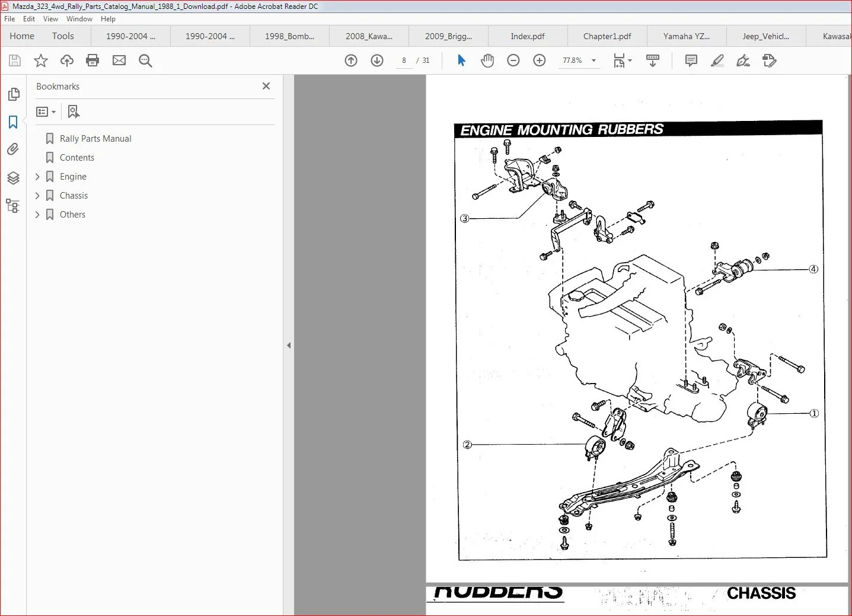Add a sticky note comment

pos(691,60)
